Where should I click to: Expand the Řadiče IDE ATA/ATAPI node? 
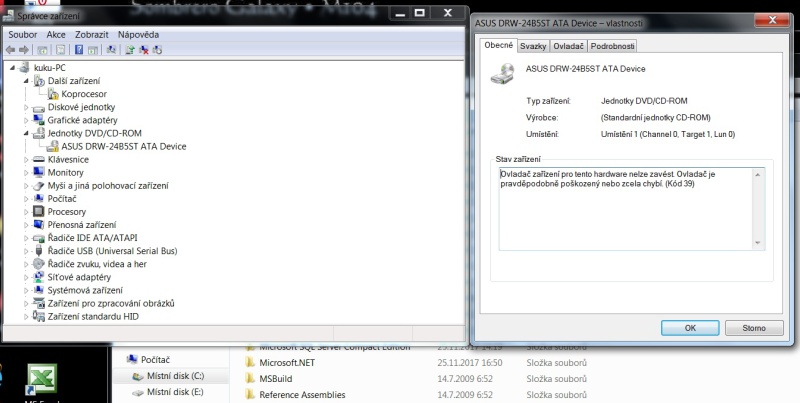26,238
